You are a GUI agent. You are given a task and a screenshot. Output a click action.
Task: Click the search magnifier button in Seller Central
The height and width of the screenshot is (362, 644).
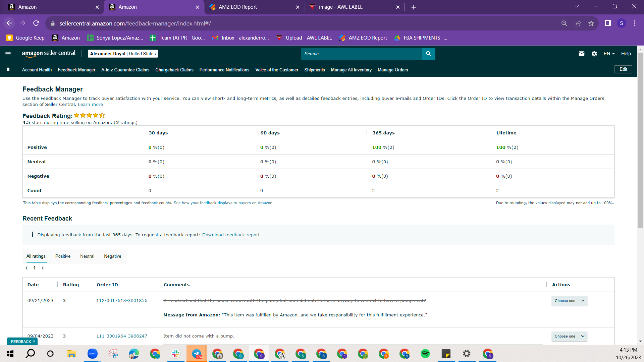pos(428,54)
